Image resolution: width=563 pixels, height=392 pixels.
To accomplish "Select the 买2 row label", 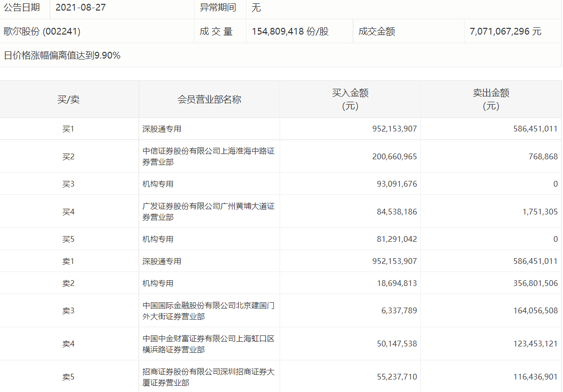I will 68,156.
